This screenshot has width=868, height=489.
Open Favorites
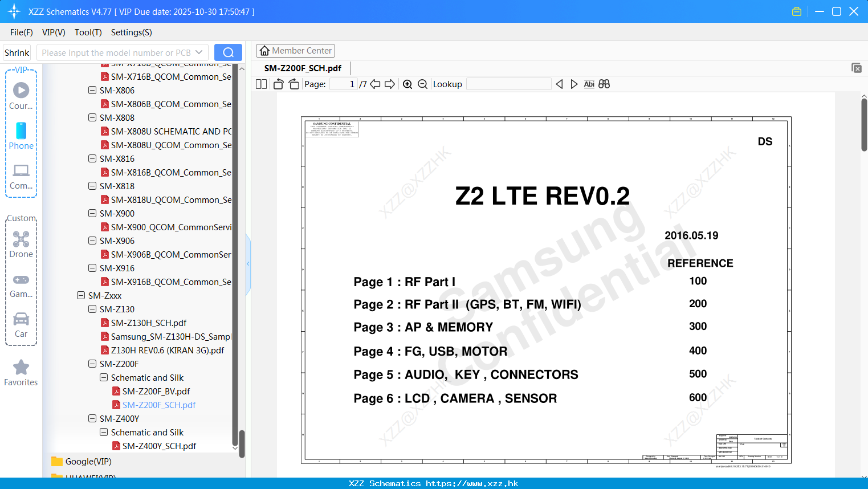pos(21,373)
